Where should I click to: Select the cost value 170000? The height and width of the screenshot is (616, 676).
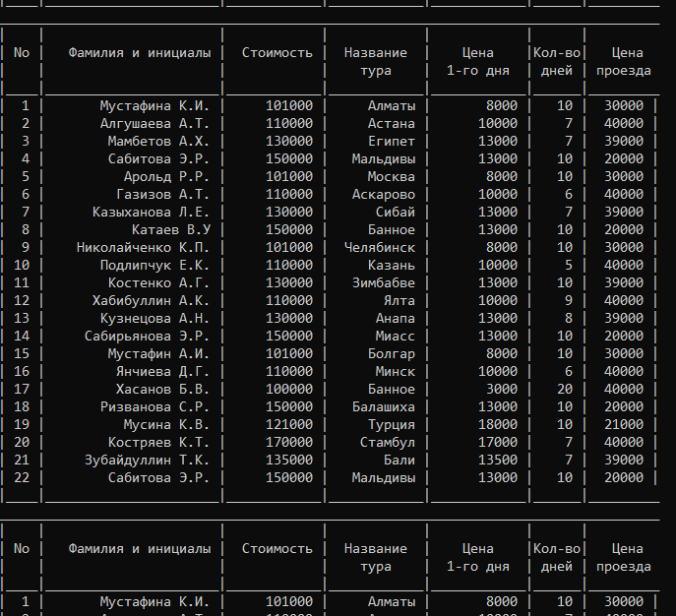(289, 442)
